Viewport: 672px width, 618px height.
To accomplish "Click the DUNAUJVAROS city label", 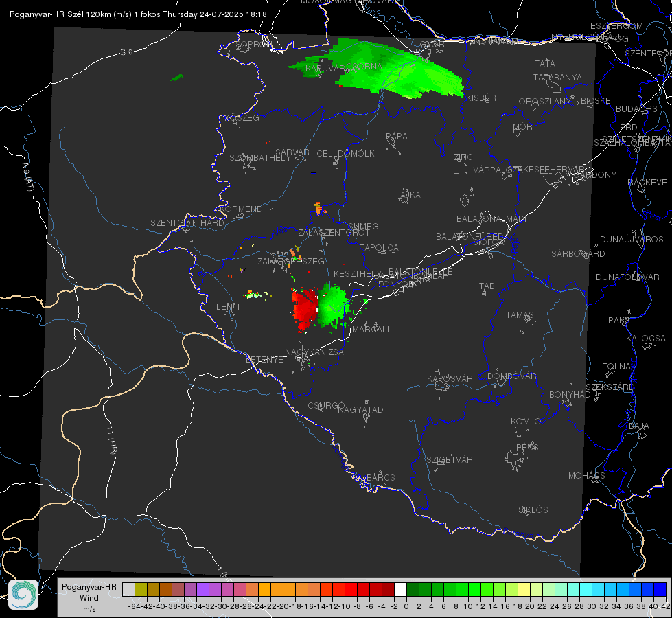I will coord(632,240).
